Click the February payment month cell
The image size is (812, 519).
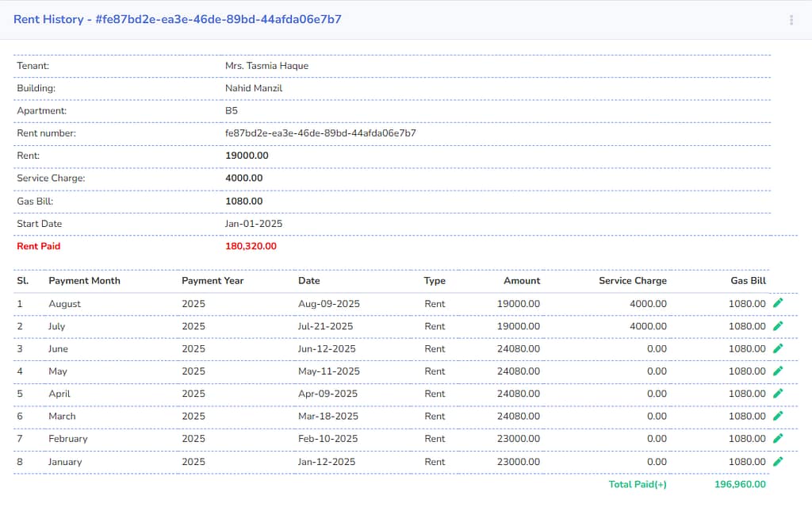tap(68, 439)
